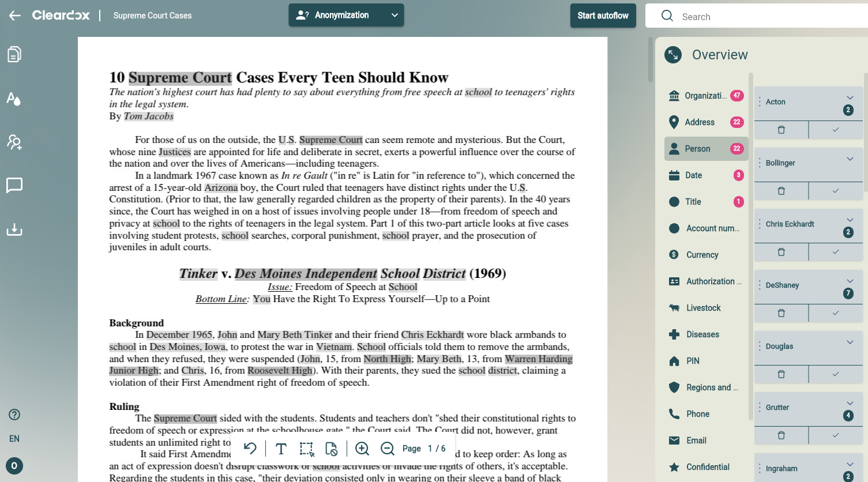Open the comments icon in left sidebar

[14, 185]
